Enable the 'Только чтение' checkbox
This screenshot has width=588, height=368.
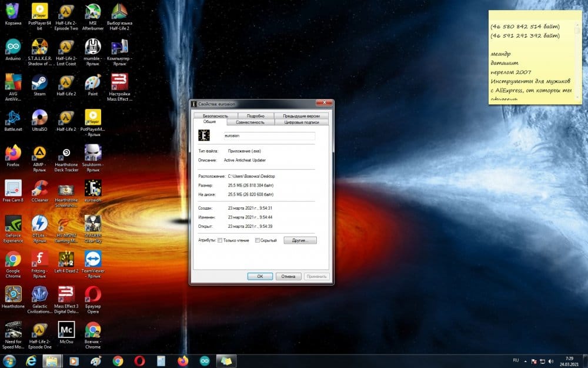(x=220, y=240)
